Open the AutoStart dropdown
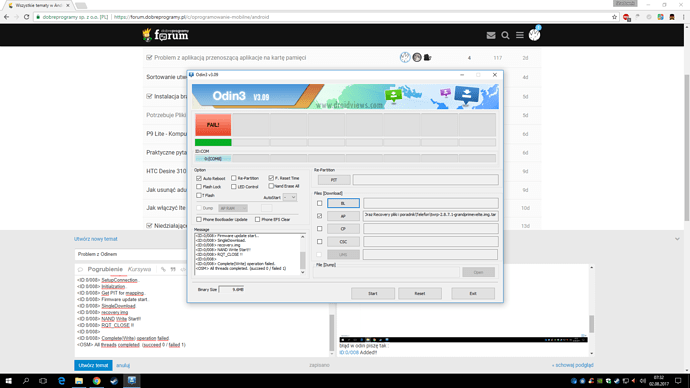The height and width of the screenshot is (388, 690). (290, 198)
